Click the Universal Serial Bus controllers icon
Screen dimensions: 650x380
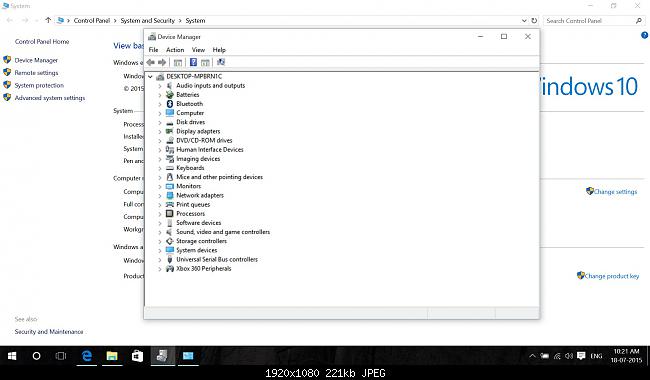point(170,259)
